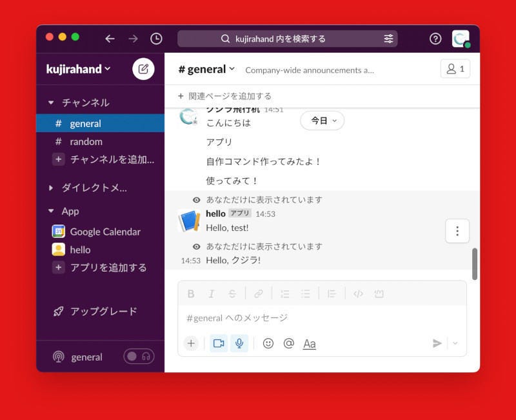516x420 pixels.
Task: Click the message list scrollbar
Action: point(475,263)
